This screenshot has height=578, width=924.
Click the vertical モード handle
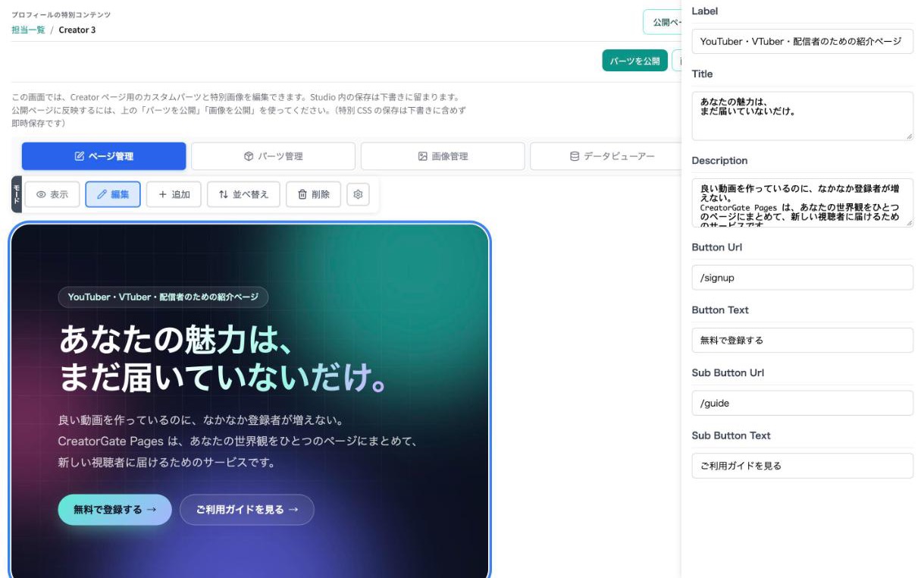tap(17, 194)
